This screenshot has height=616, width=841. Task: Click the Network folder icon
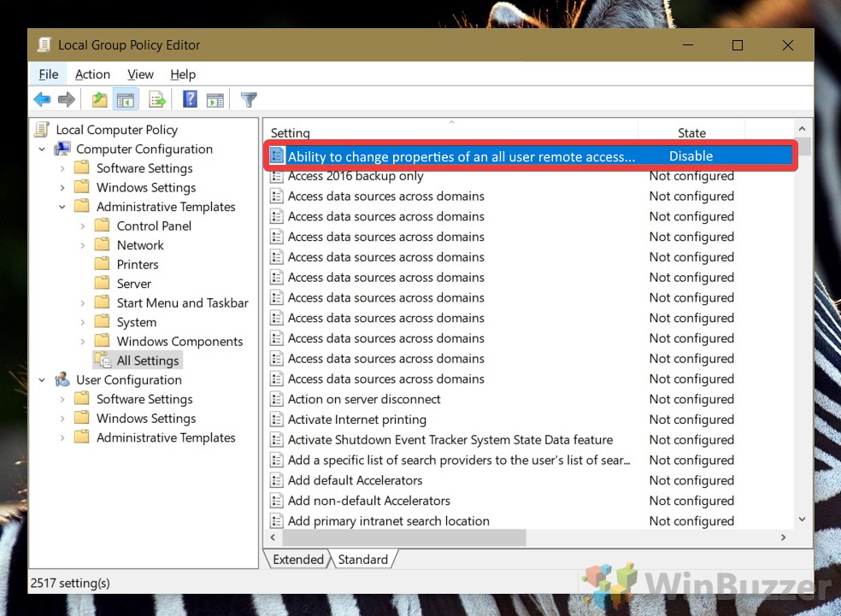coord(102,244)
